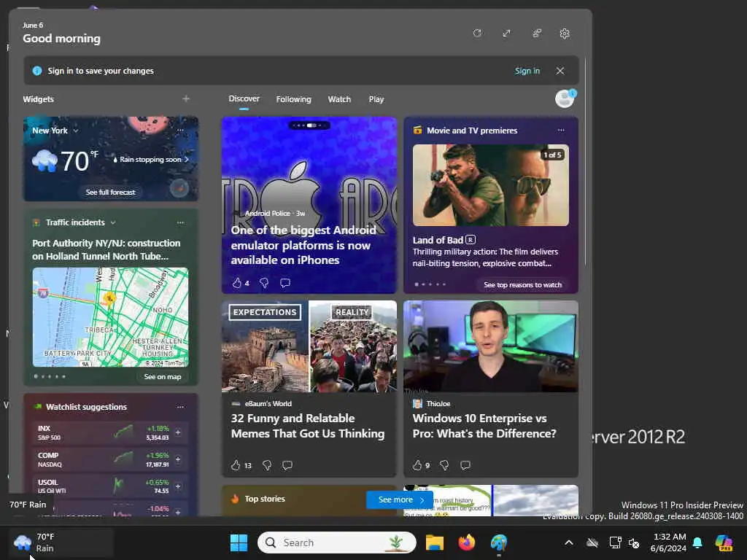Image resolution: width=747 pixels, height=560 pixels.
Task: Open ThioJoe channel source label
Action: (x=438, y=404)
